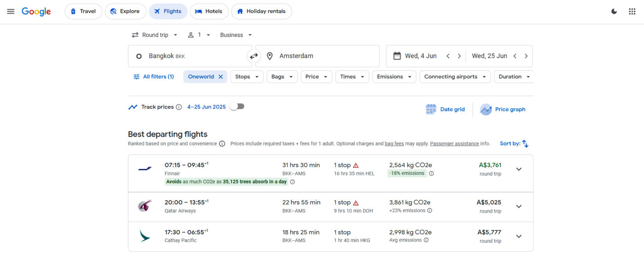Open the passenger count dropdown
This screenshot has width=644, height=260.
[x=199, y=35]
